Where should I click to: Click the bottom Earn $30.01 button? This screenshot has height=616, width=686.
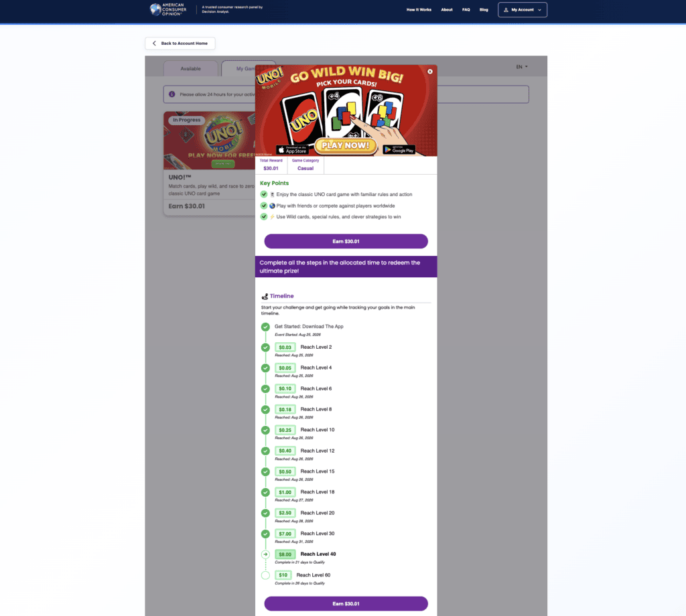pyautogui.click(x=346, y=604)
